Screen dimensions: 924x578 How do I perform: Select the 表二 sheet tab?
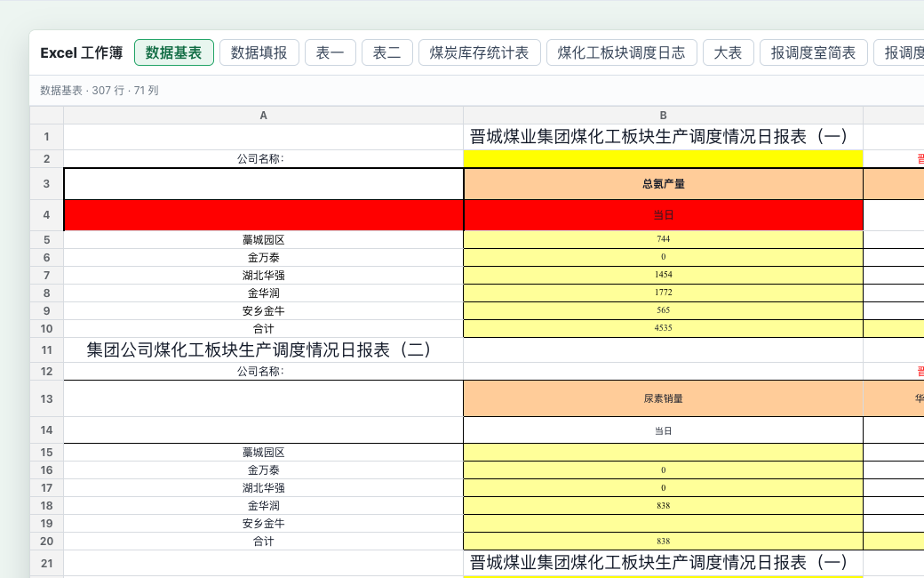tap(387, 52)
